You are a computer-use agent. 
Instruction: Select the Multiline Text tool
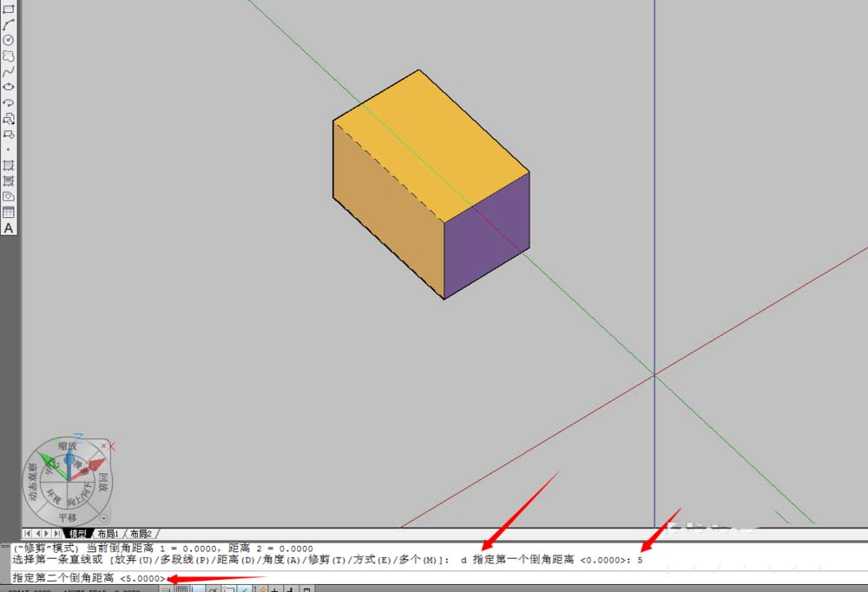click(x=10, y=228)
